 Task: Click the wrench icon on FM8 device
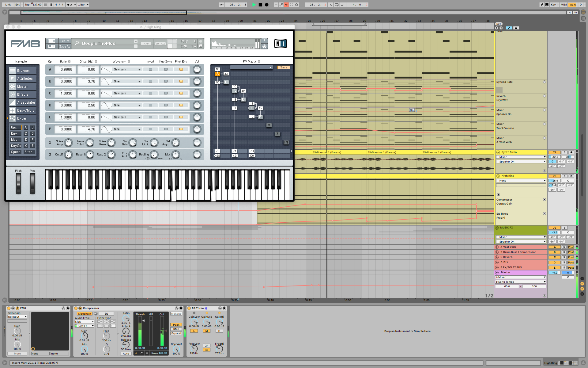pyautogui.click(x=17, y=308)
